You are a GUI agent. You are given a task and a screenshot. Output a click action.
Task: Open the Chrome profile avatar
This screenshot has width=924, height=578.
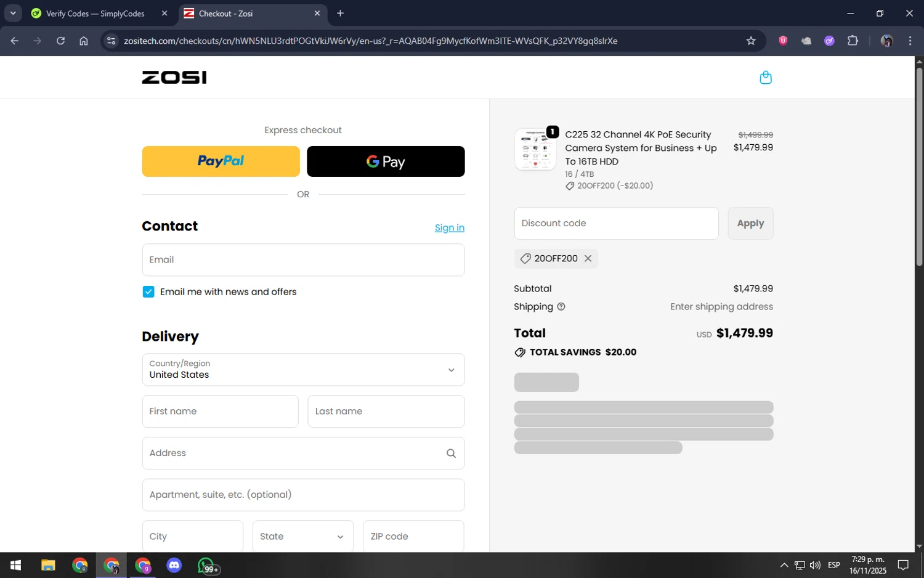click(887, 41)
